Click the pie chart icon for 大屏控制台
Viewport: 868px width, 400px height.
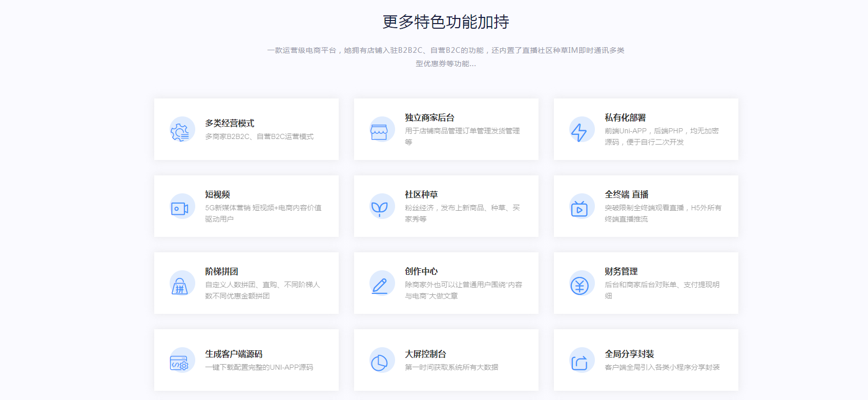pos(379,363)
